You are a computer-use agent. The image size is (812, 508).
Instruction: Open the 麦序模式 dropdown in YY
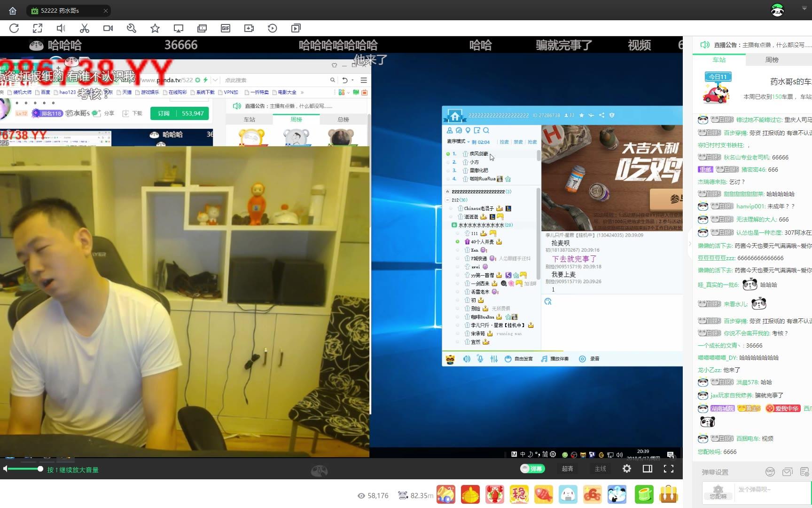pyautogui.click(x=458, y=142)
